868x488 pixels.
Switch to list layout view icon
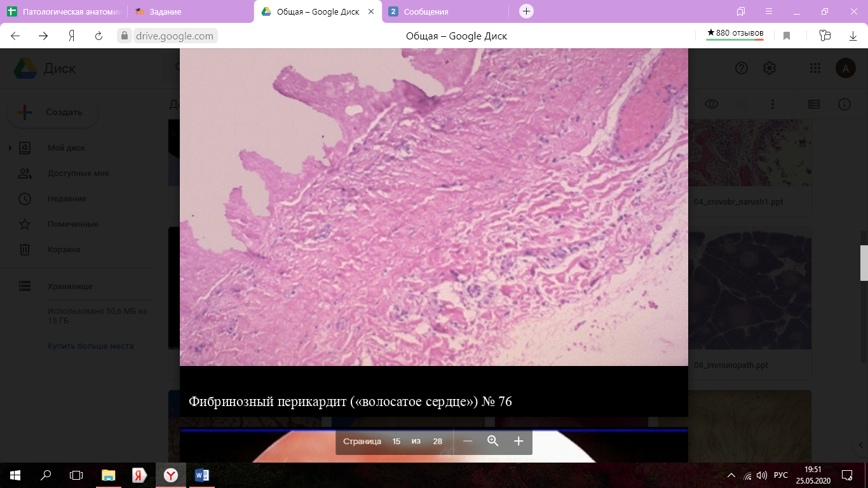click(x=813, y=104)
